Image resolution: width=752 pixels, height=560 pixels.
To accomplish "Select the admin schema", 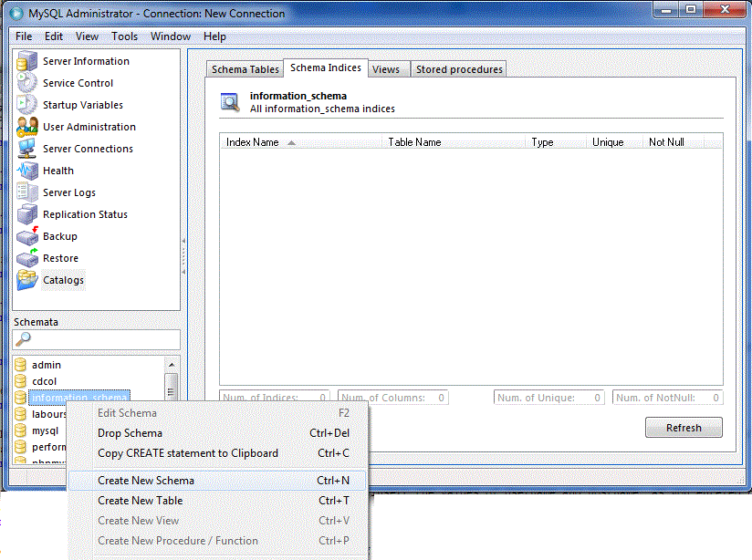I will [47, 365].
